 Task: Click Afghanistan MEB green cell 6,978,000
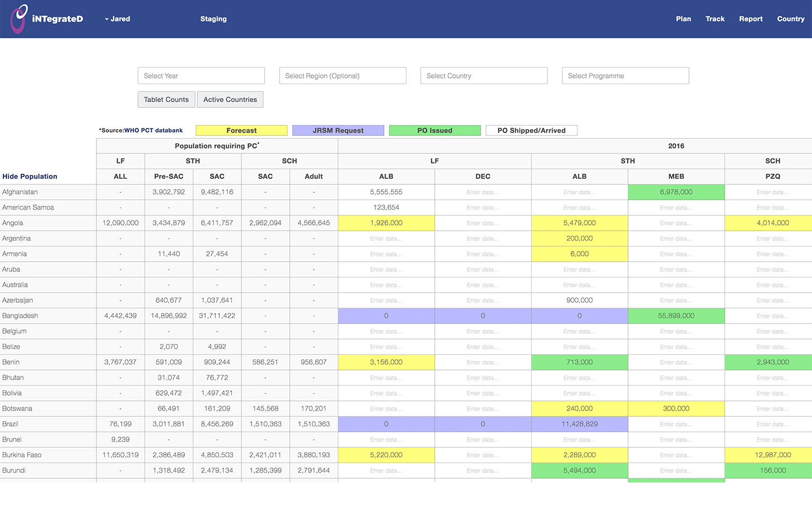676,192
